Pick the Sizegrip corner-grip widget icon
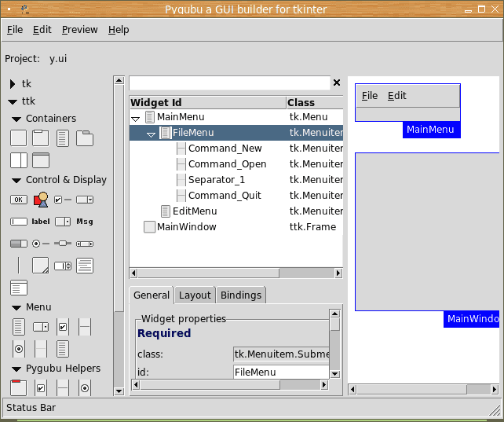 coord(41,266)
